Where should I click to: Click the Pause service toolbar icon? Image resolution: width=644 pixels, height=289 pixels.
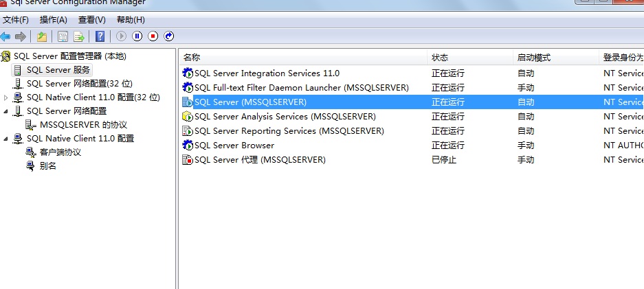(x=137, y=36)
